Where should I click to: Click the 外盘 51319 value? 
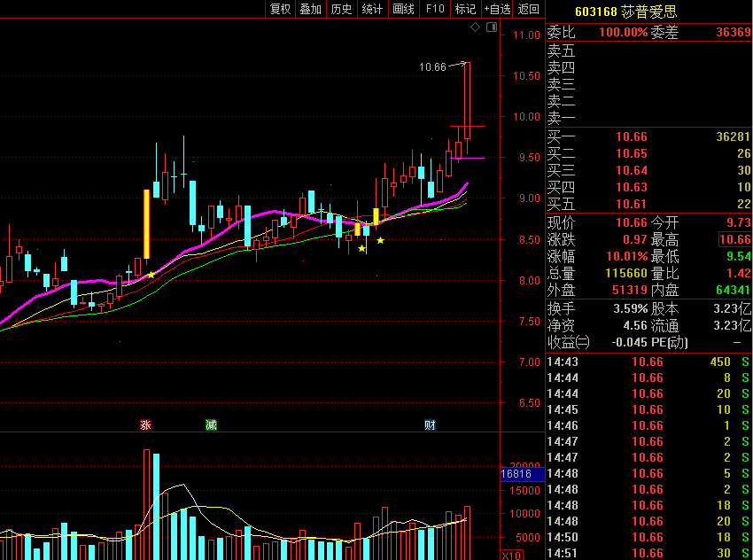pyautogui.click(x=630, y=290)
